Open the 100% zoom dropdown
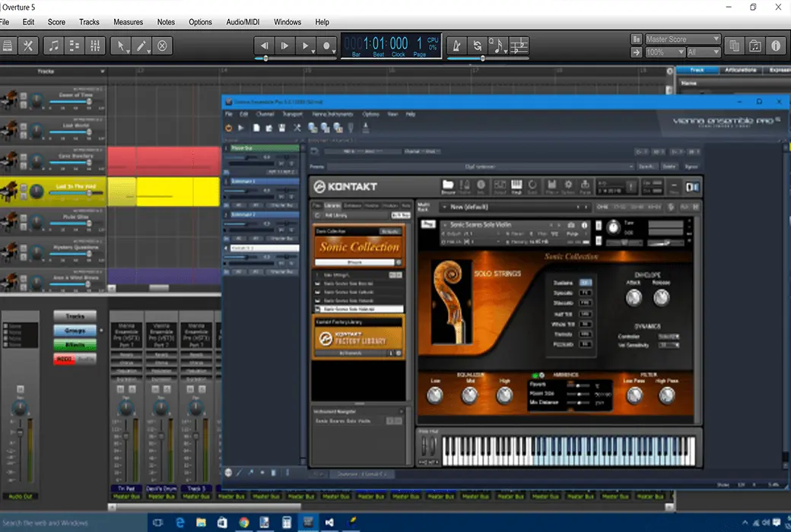Viewport: 791px width, 532px height. (x=665, y=52)
